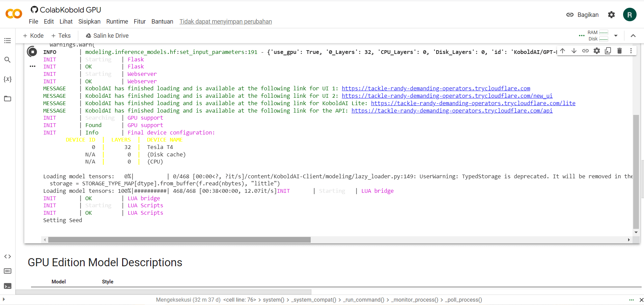The image size is (644, 305).
Task: Open the command palette icon
Action: (7, 271)
